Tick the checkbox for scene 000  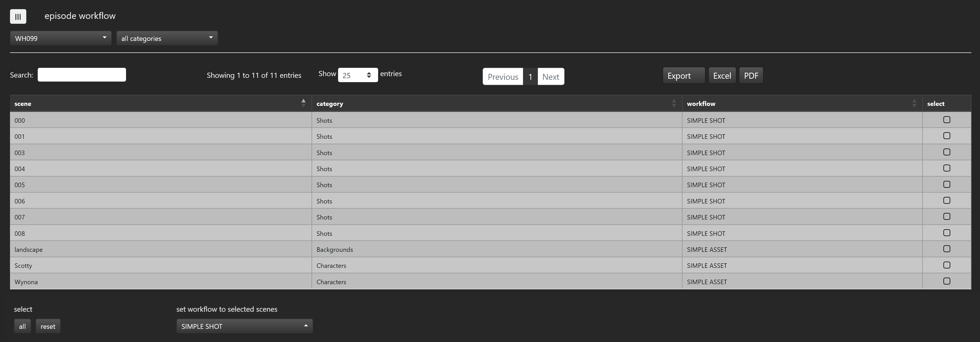[x=947, y=120]
